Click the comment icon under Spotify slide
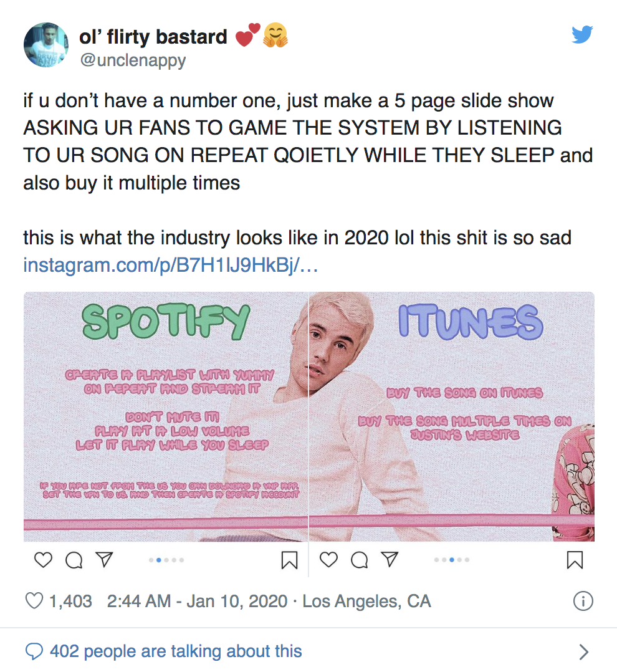This screenshot has width=617, height=672. point(74,561)
